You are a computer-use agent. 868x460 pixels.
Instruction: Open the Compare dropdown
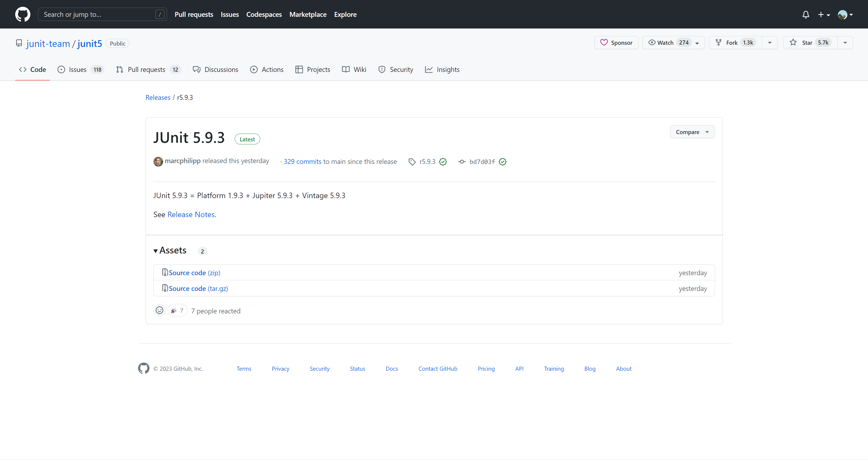[692, 132]
